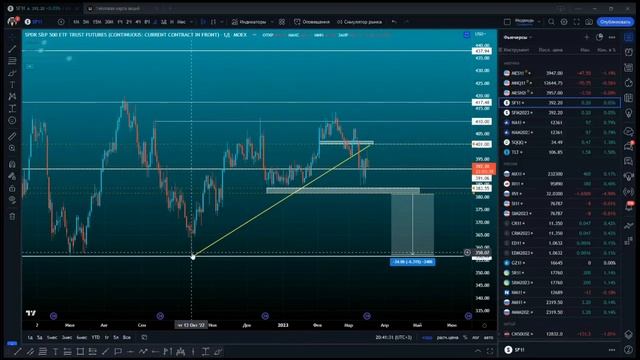This screenshot has height=360, width=640.
Task: Open the forecasting and measurement tools
Action: click(x=12, y=109)
